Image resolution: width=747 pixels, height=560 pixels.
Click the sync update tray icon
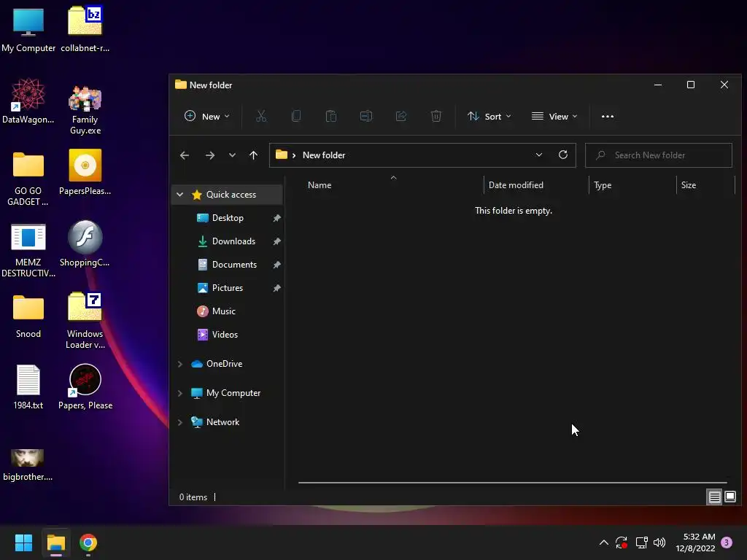pyautogui.click(x=622, y=542)
